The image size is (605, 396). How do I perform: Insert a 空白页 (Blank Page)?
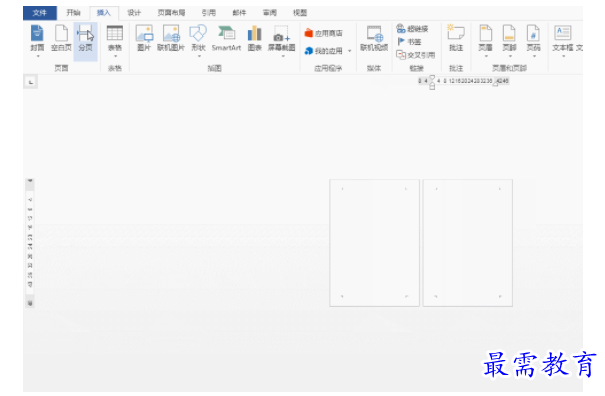(x=61, y=38)
